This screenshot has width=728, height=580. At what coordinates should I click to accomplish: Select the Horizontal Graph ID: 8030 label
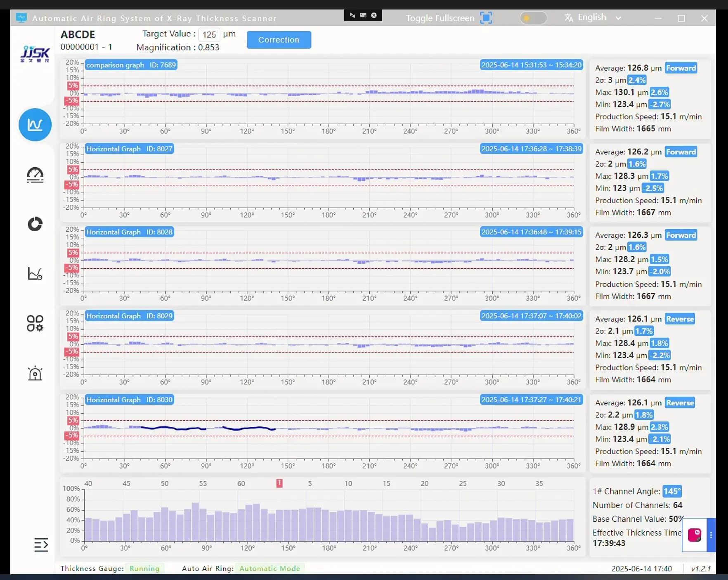click(x=129, y=400)
